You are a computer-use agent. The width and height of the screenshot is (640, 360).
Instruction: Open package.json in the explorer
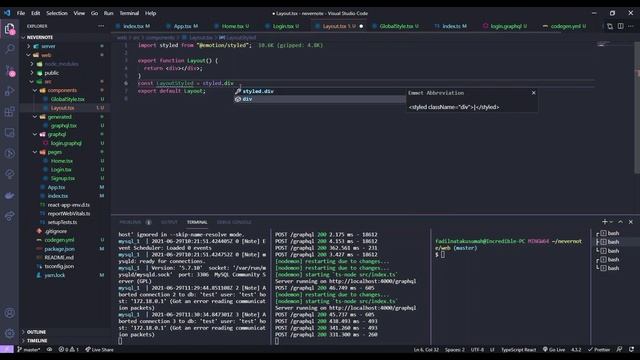point(60,249)
